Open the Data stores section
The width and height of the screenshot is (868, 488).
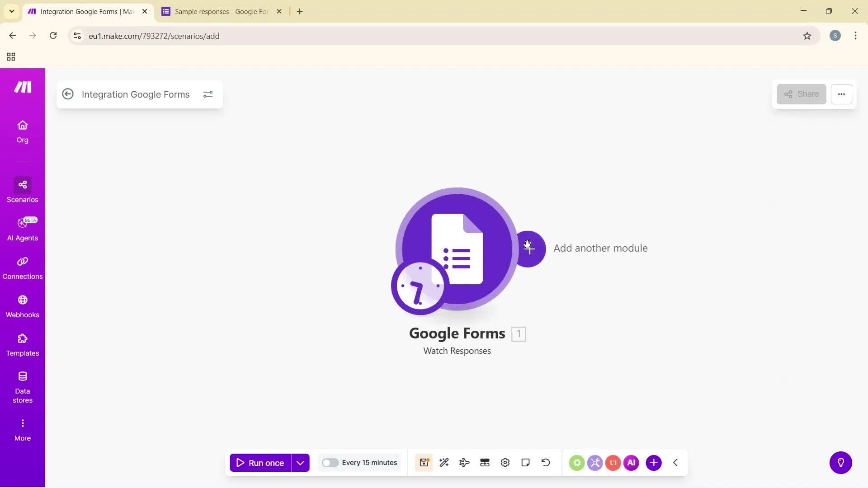coord(23,386)
